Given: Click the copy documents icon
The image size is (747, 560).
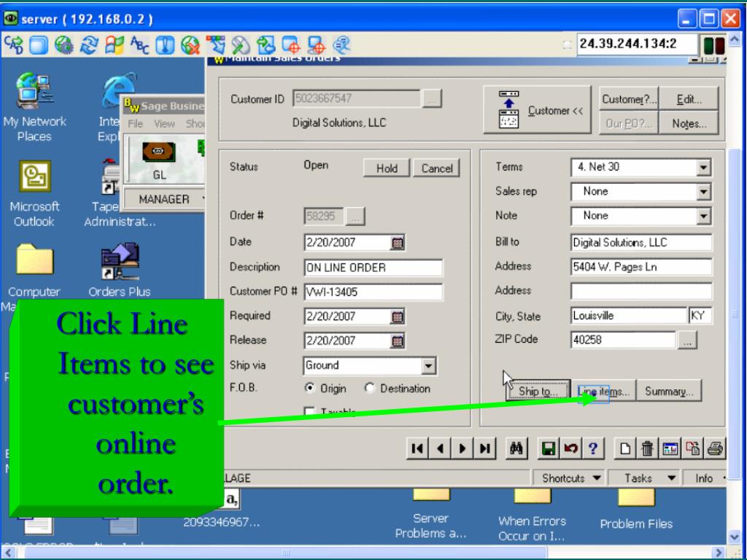Looking at the screenshot, I should pos(692,448).
